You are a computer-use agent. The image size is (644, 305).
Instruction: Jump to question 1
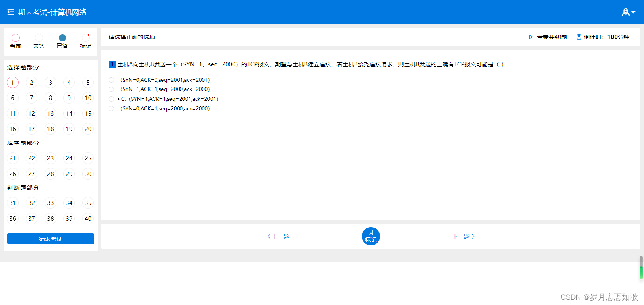click(x=13, y=83)
